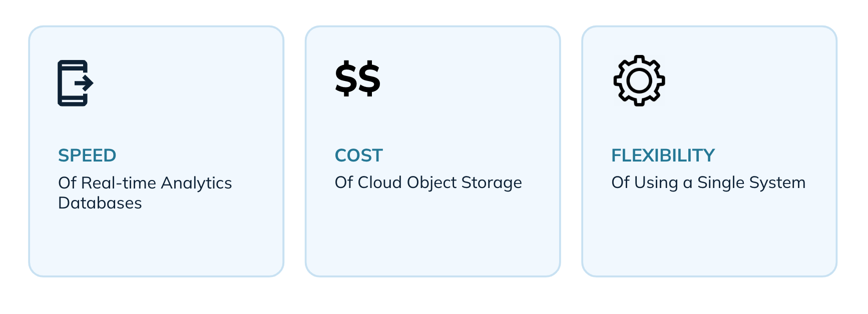Click the word 'Databases' in Speed card

100,203
